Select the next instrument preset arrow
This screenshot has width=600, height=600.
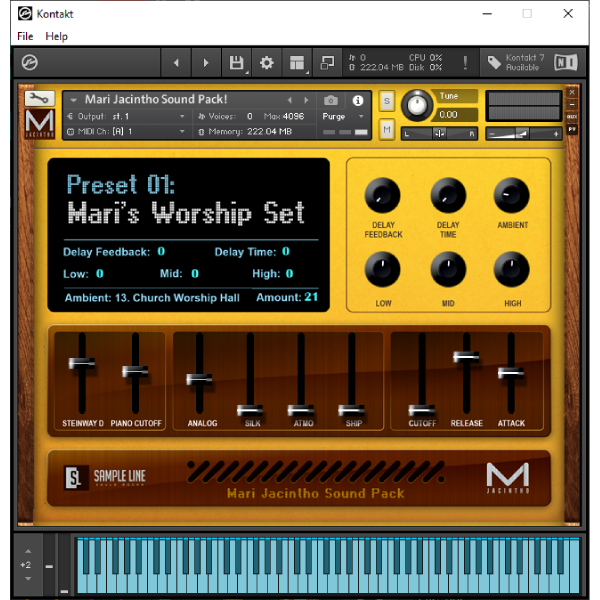tap(306, 100)
